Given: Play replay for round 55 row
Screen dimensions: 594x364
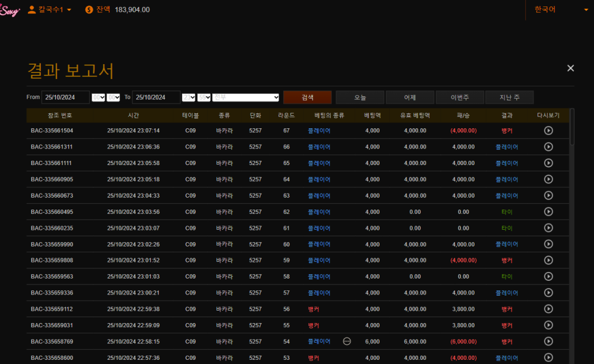Looking at the screenshot, I should 548,325.
